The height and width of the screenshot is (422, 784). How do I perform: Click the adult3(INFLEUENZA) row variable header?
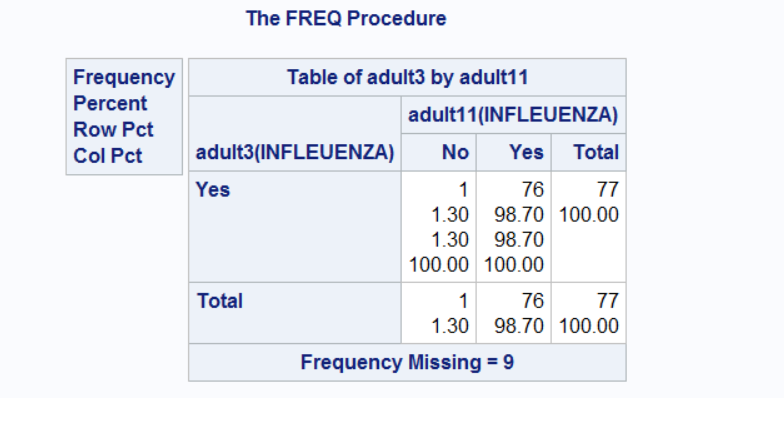[x=295, y=153]
